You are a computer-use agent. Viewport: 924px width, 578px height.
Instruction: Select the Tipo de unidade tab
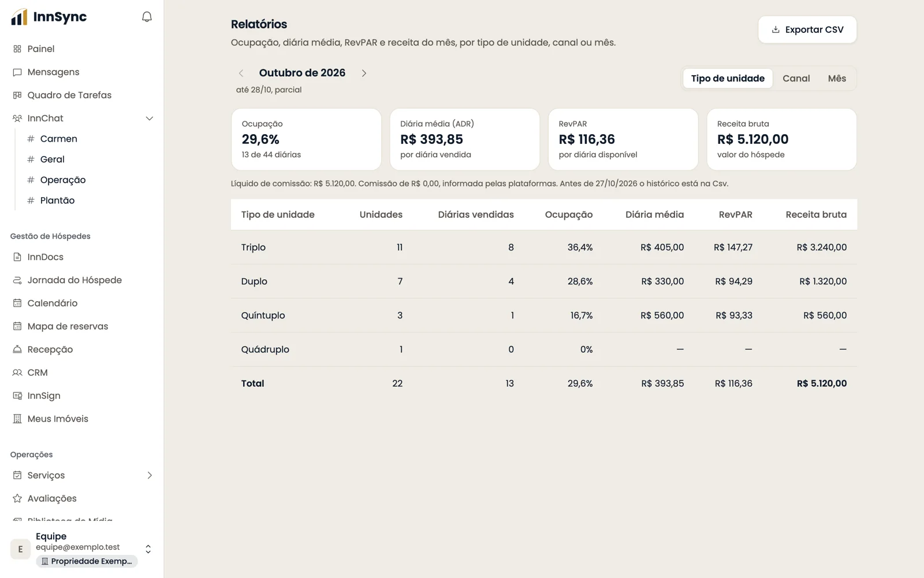coord(728,79)
